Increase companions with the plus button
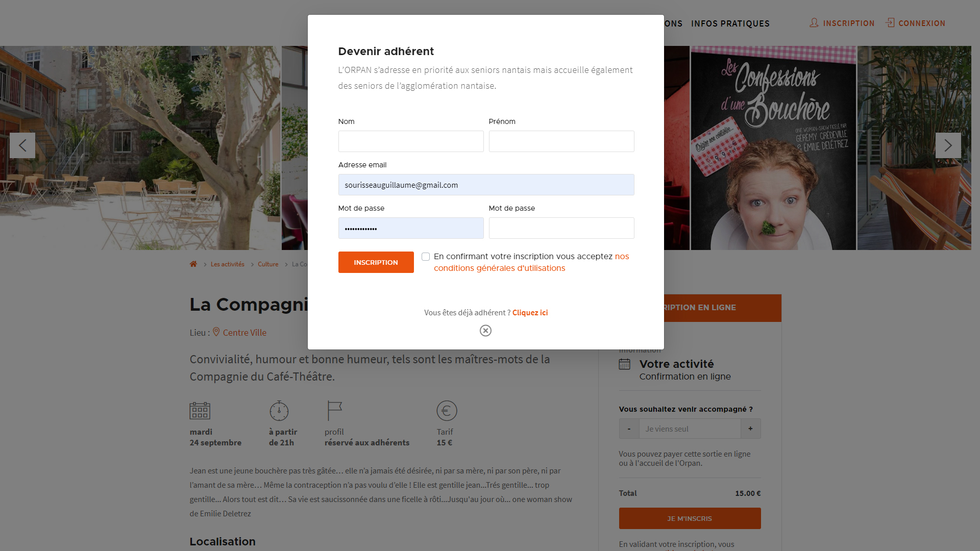 [x=750, y=429]
